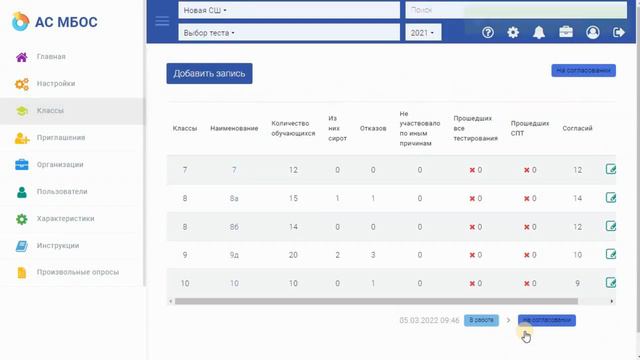Go to Главная menu item

51,57
